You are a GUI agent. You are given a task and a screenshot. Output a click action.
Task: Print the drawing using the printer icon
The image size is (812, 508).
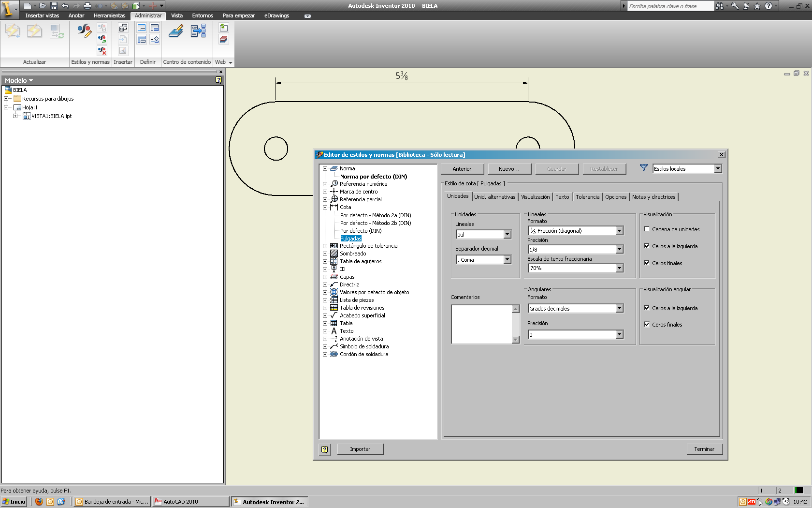[87, 6]
